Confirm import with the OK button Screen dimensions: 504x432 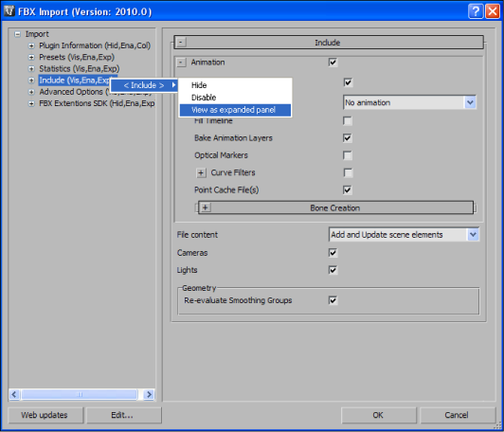pyautogui.click(x=378, y=415)
